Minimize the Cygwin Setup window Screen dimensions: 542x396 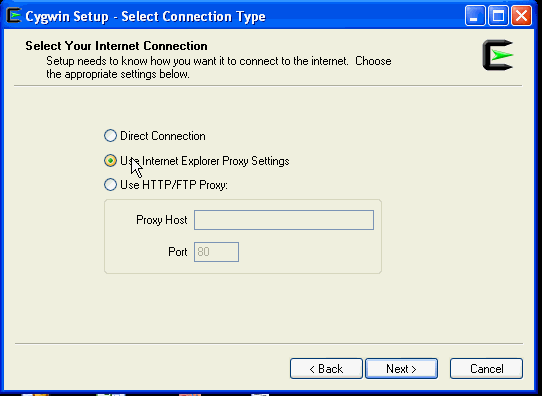click(475, 16)
